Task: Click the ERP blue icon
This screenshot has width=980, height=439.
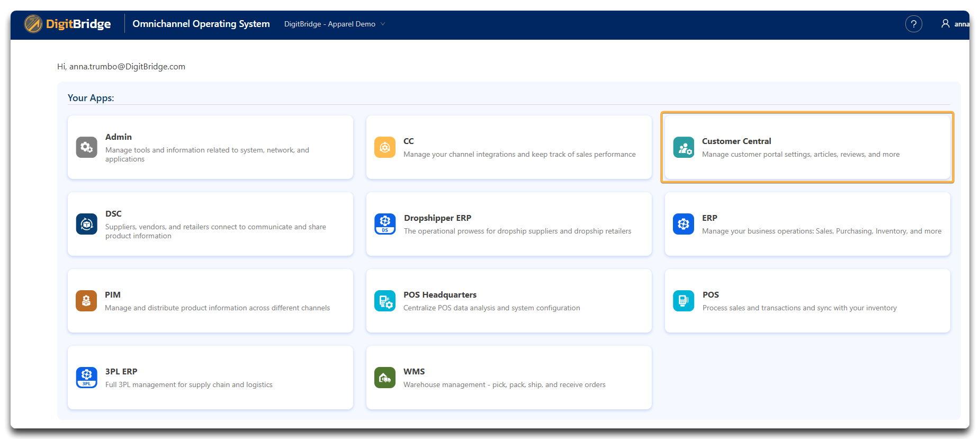Action: [684, 224]
